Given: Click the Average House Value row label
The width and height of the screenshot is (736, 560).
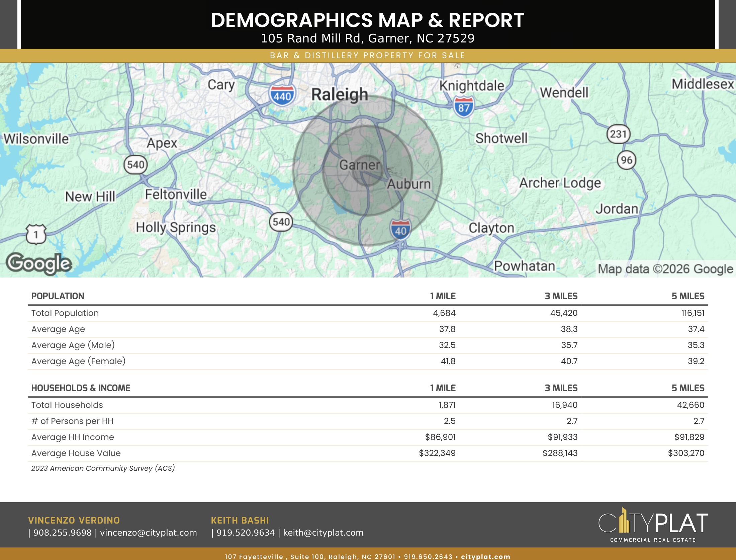Looking at the screenshot, I should 76,453.
